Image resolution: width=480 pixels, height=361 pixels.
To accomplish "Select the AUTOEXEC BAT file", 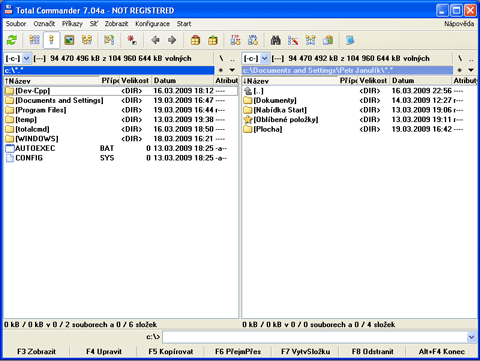I will click(x=121, y=148).
